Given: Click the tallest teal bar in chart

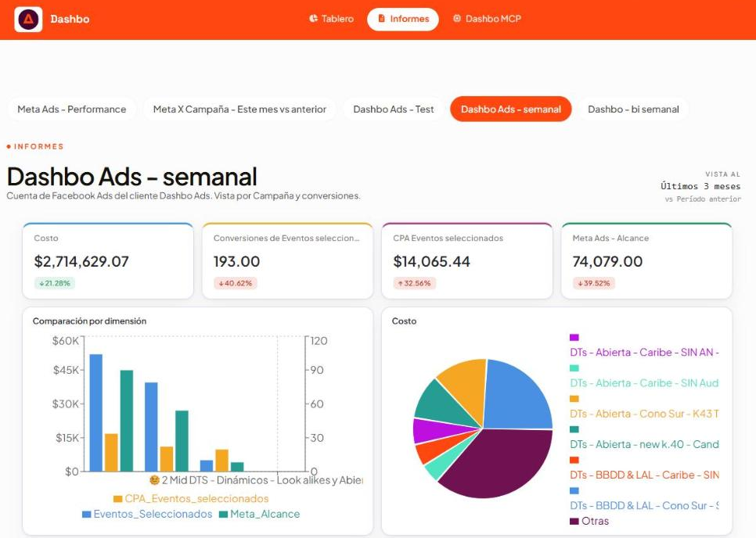Looking at the screenshot, I should pos(127,421).
